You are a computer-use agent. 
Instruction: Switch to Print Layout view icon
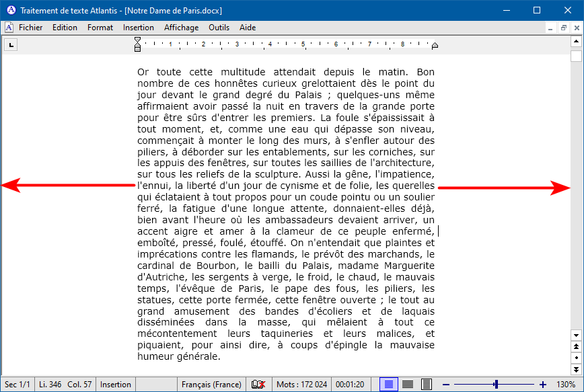pyautogui.click(x=427, y=384)
